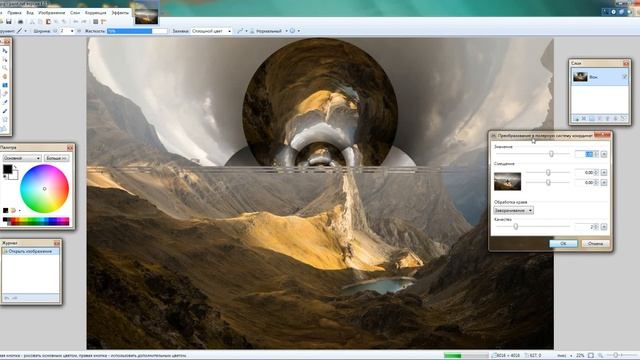Screen dimensions: 640x360
Task: Click the second Смещение slider
Action: point(548,183)
